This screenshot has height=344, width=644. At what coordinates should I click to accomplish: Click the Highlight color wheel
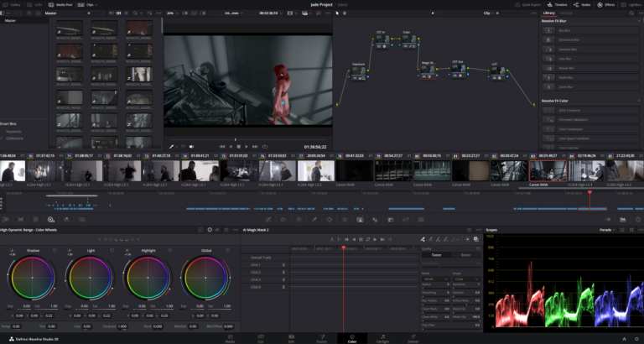[x=147, y=277]
